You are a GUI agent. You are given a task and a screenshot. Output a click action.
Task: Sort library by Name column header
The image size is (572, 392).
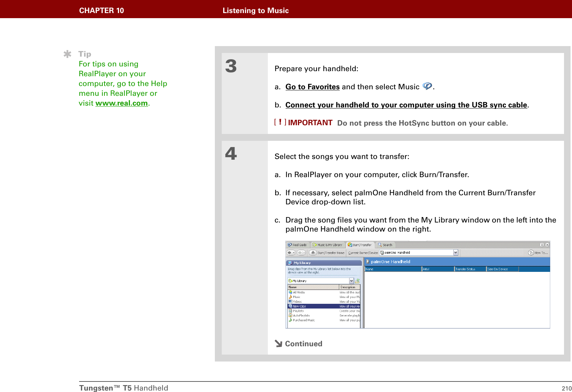tap(313, 287)
